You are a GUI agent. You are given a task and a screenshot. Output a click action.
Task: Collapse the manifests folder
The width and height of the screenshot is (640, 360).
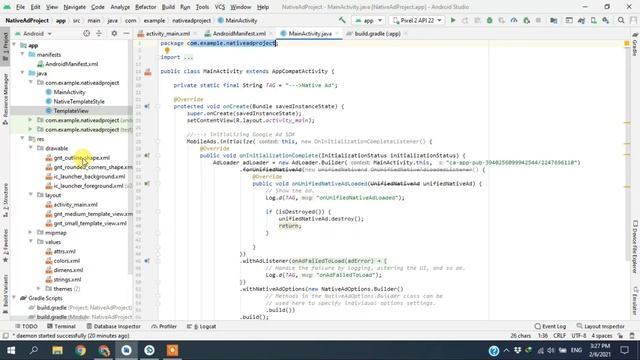click(x=23, y=54)
